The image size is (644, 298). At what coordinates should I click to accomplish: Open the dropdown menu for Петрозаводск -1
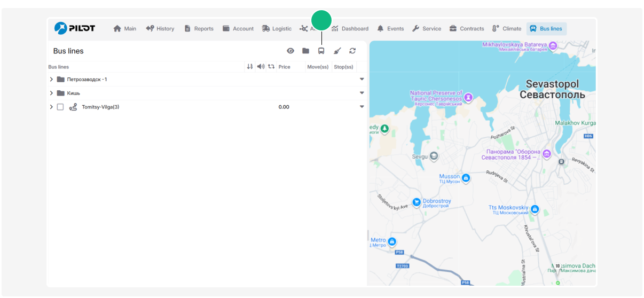pos(362,79)
